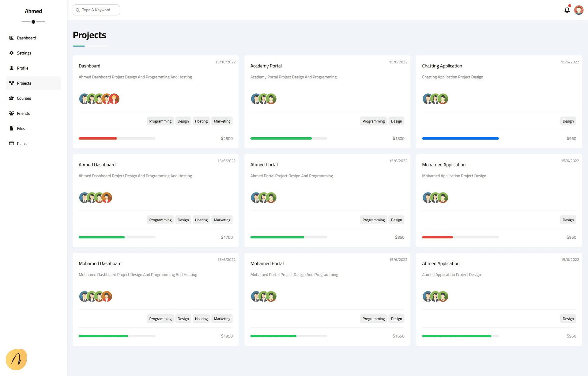The height and width of the screenshot is (376, 588).
Task: Click the Ahmed Portal project title
Action: point(264,165)
